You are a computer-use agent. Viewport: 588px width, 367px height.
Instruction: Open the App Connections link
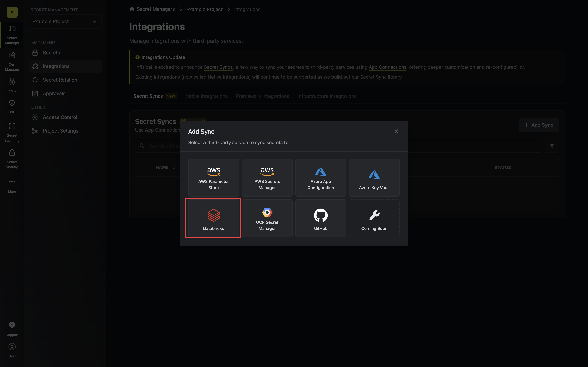point(387,67)
